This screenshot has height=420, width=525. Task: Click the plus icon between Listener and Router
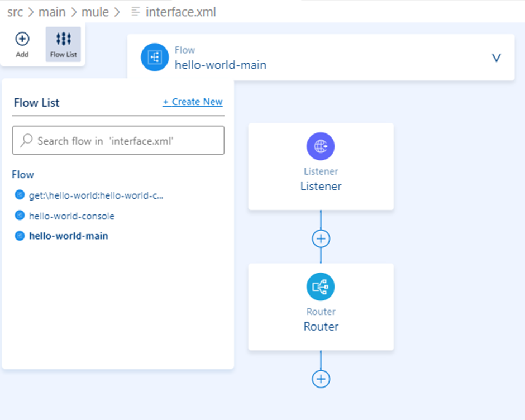321,238
